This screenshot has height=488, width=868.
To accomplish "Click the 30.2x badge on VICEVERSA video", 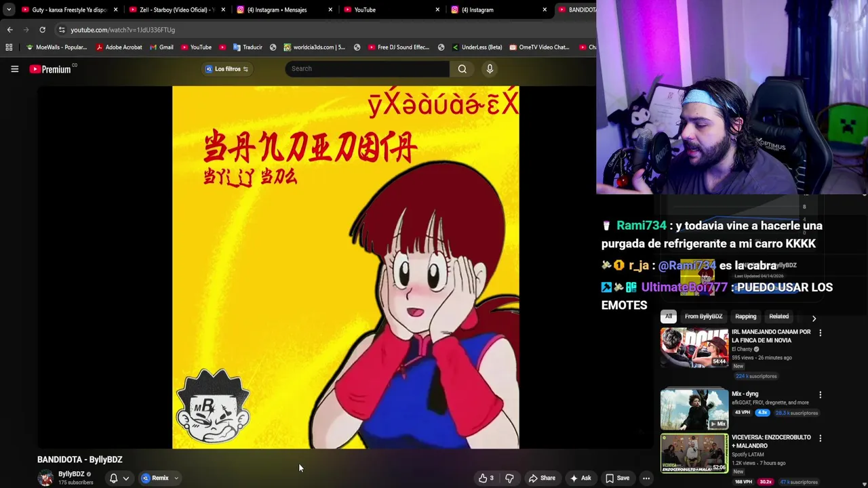I will click(x=766, y=482).
